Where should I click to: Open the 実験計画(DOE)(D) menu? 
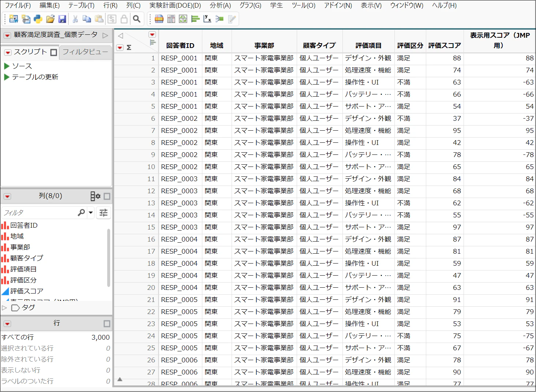point(175,5)
